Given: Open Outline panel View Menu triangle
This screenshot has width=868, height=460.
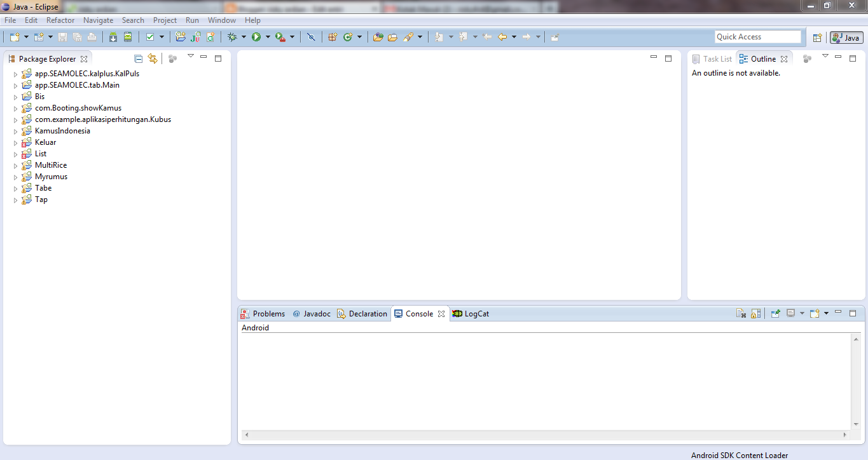Looking at the screenshot, I should 825,57.
